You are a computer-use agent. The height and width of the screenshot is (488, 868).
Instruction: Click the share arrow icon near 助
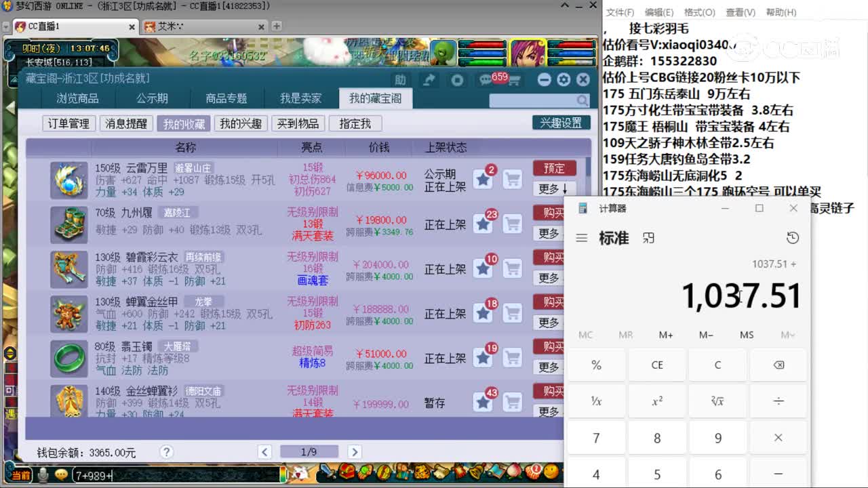tap(428, 79)
